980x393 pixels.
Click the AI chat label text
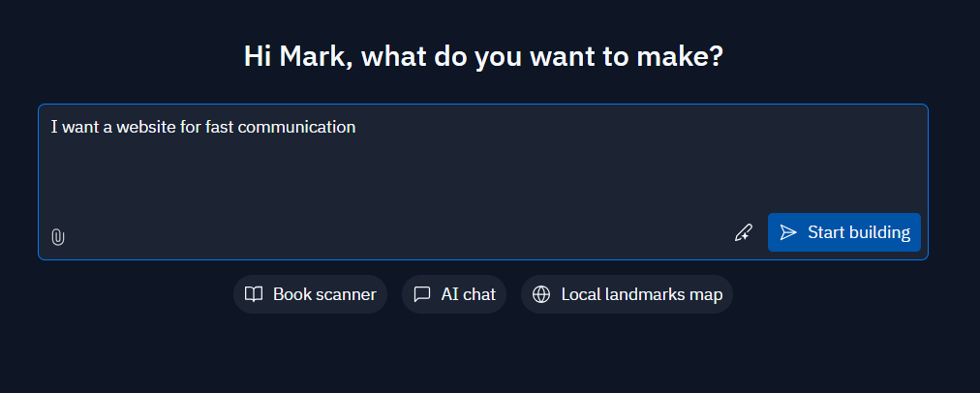[468, 294]
